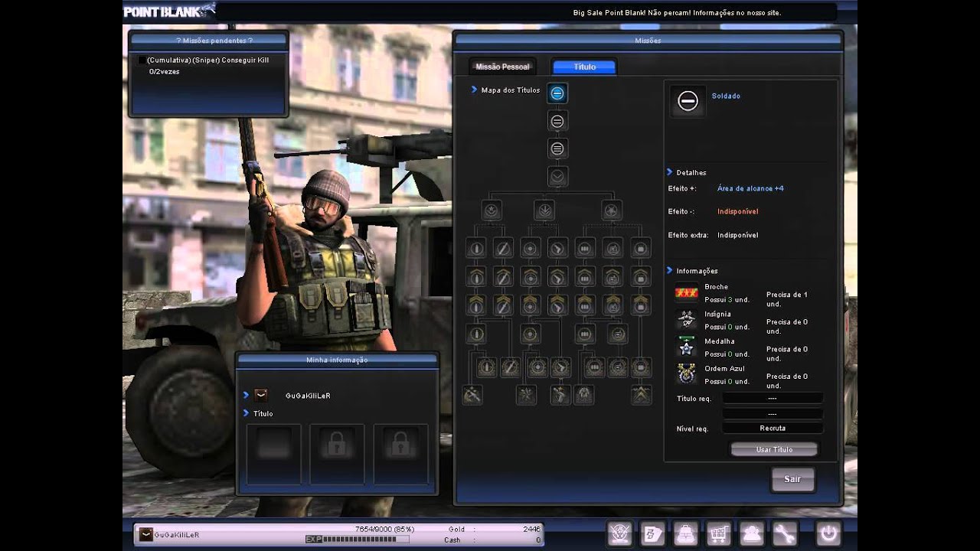Click the 0/2vezes mission progress text
The height and width of the screenshot is (551, 980).
(x=165, y=71)
